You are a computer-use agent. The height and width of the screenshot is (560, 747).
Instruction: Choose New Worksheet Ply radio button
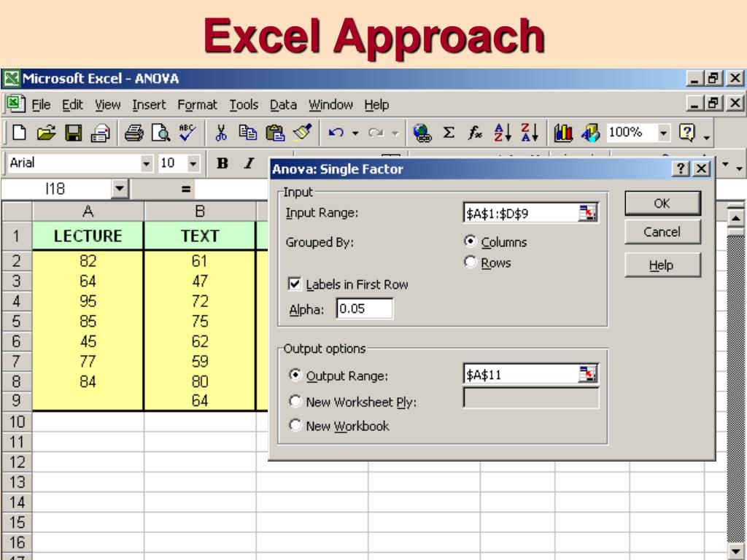coord(295,402)
